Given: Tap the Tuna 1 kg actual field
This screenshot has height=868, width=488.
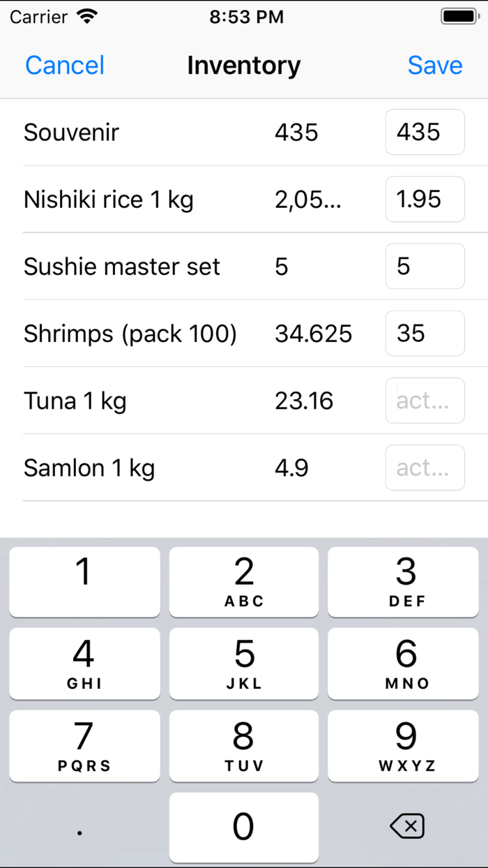Looking at the screenshot, I should 425,401.
